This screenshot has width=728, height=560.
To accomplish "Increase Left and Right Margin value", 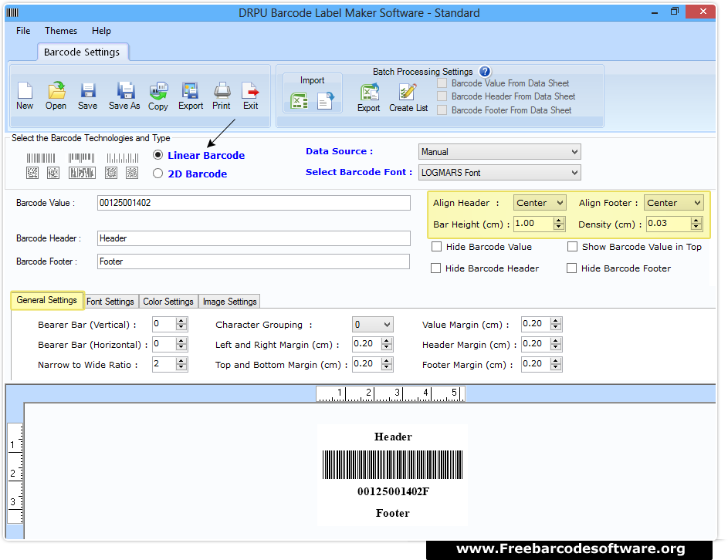I will coord(387,340).
